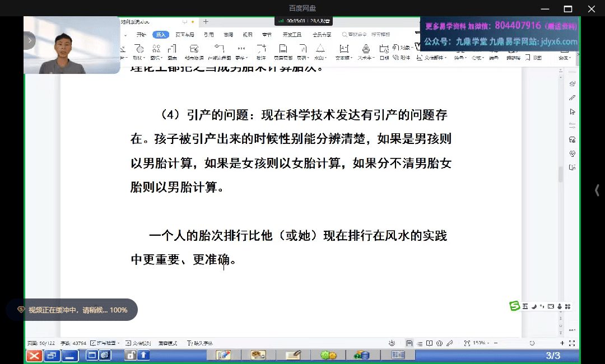Screen dimensions: 605x364
Task: Click the gears icon in bottom toolbar
Action: click(x=328, y=355)
